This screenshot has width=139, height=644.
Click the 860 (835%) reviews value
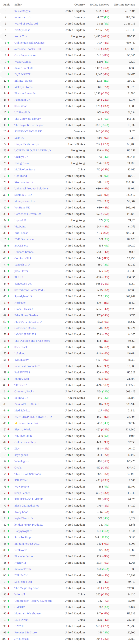pyautogui.click(x=102, y=125)
